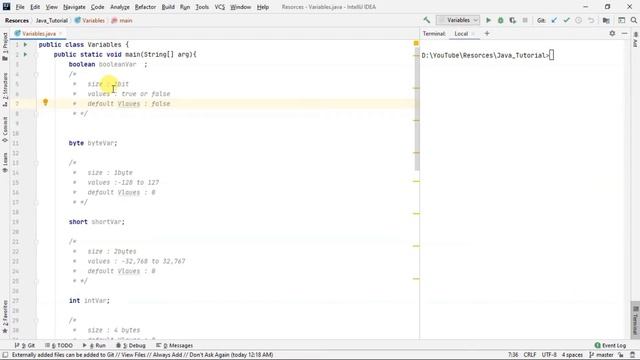Click run gutter arrow for class Variables
The height and width of the screenshot is (360, 640).
tap(25, 44)
